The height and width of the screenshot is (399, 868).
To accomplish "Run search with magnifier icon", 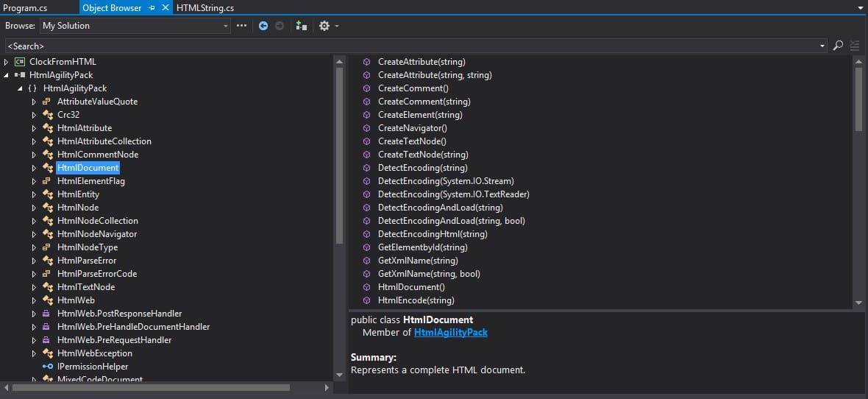I will pos(838,46).
